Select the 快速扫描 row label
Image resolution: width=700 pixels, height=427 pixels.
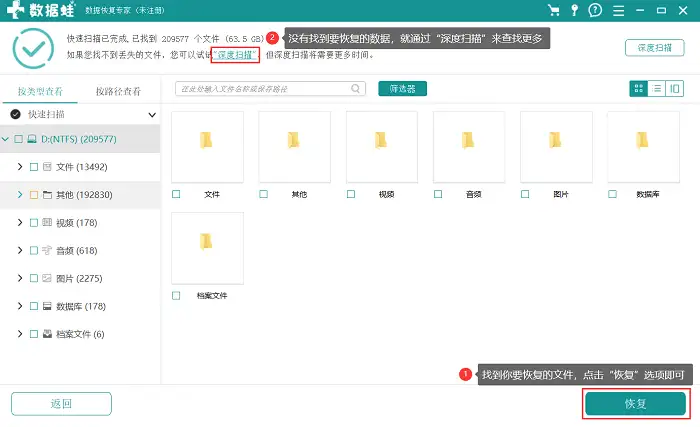click(46, 115)
